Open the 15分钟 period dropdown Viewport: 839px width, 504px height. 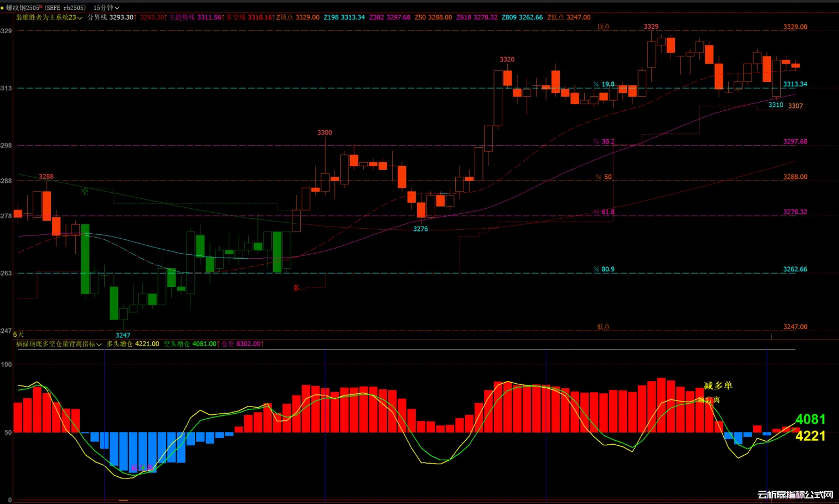click(106, 8)
